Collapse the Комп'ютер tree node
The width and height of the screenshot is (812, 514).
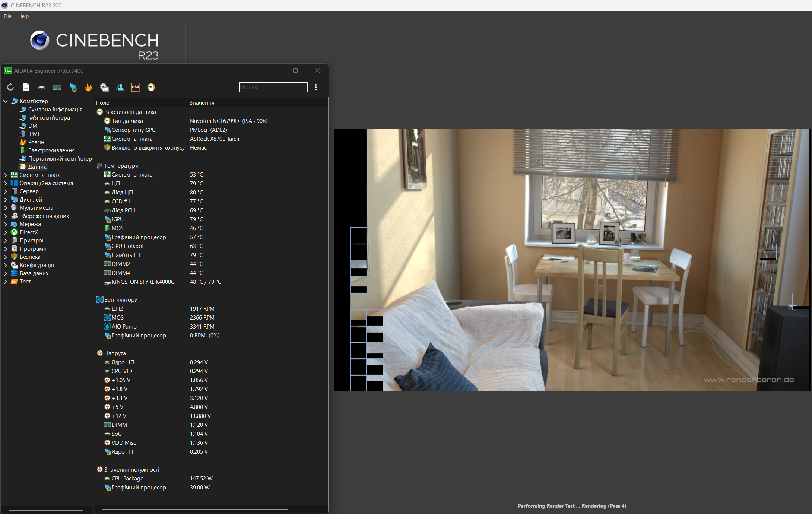[6, 101]
